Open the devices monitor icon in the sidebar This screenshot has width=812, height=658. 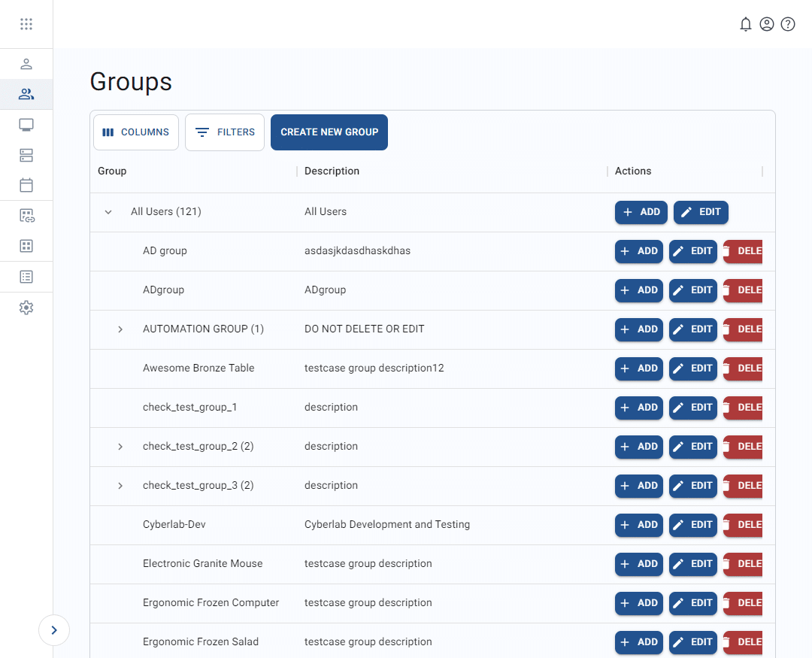click(26, 124)
